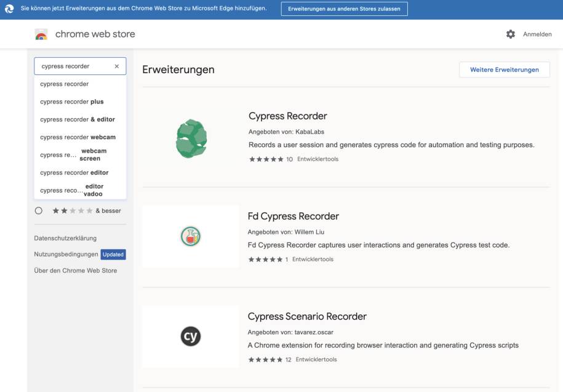Open 'Über den Chrome Web Store' link
Screen dimensions: 563x392
tap(76, 271)
